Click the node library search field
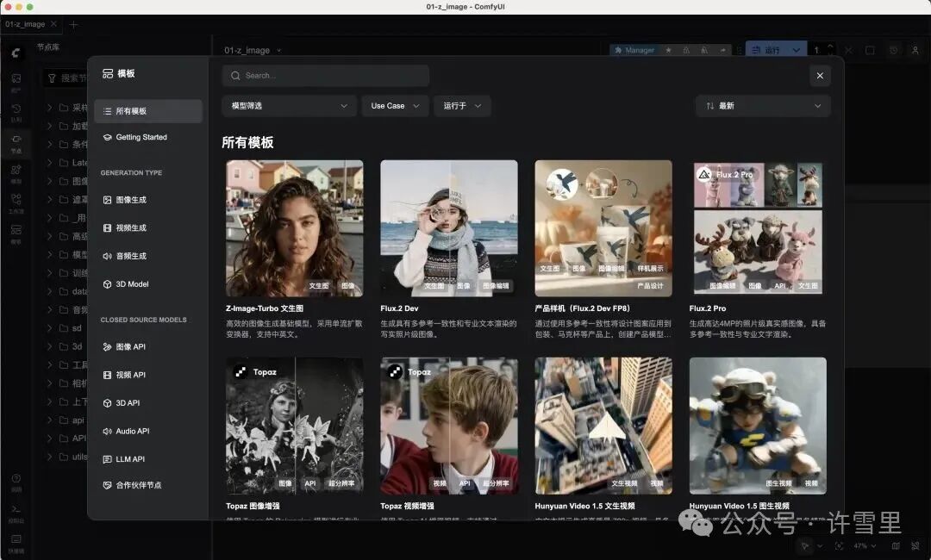This screenshot has height=560, width=931. [x=66, y=78]
